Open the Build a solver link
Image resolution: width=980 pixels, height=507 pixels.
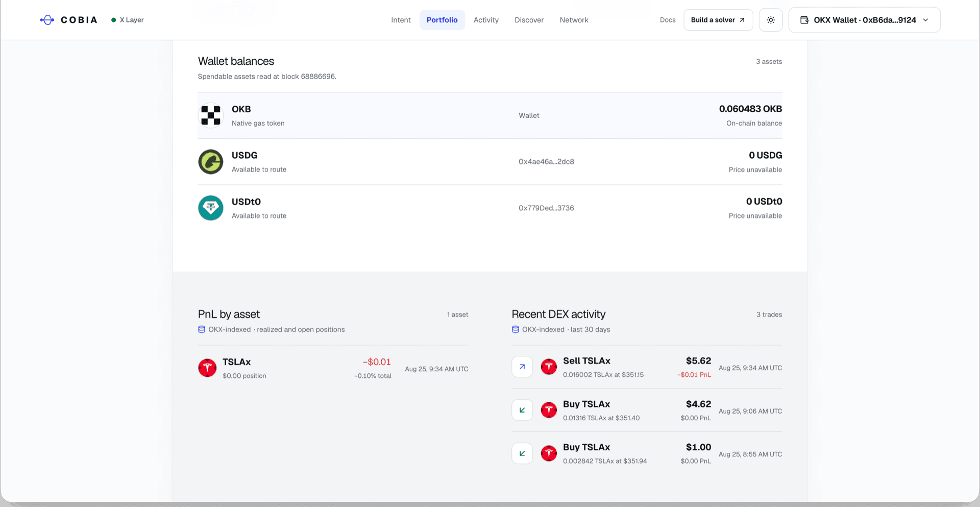click(718, 20)
